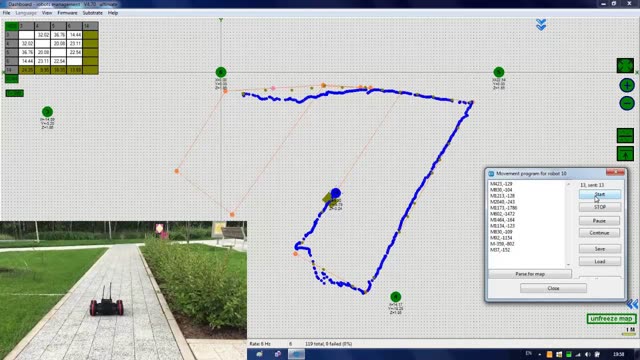Select beacon 6 on the map
Screen dimensions: 640x360
coord(221,72)
